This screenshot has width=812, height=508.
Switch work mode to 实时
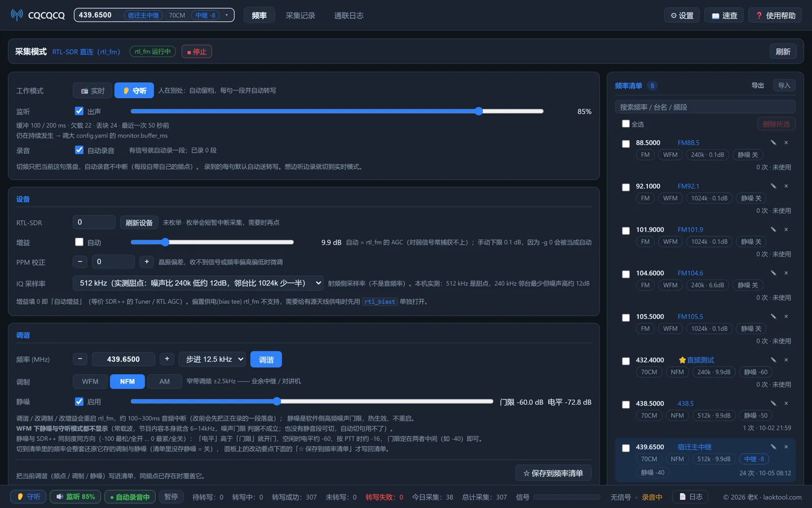click(x=92, y=90)
